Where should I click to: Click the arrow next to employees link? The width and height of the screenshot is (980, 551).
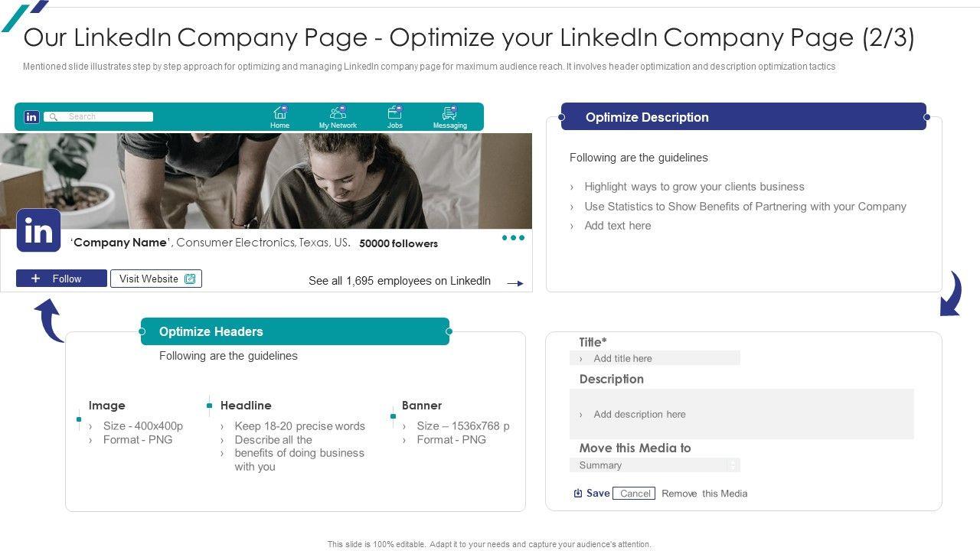(x=515, y=283)
